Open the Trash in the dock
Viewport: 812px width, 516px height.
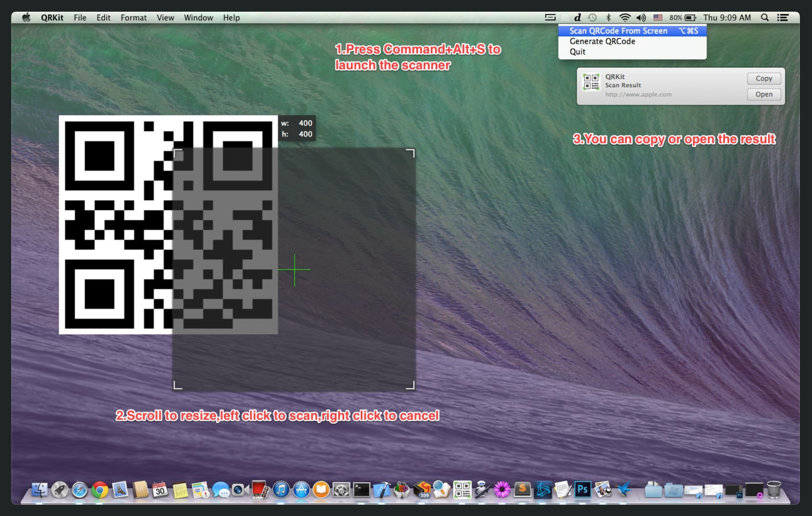[774, 490]
